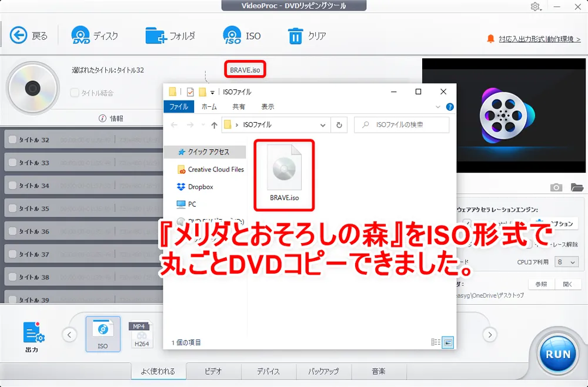Check タイトル 32 checkbox
Screen dimensions: 588x387
click(12, 139)
